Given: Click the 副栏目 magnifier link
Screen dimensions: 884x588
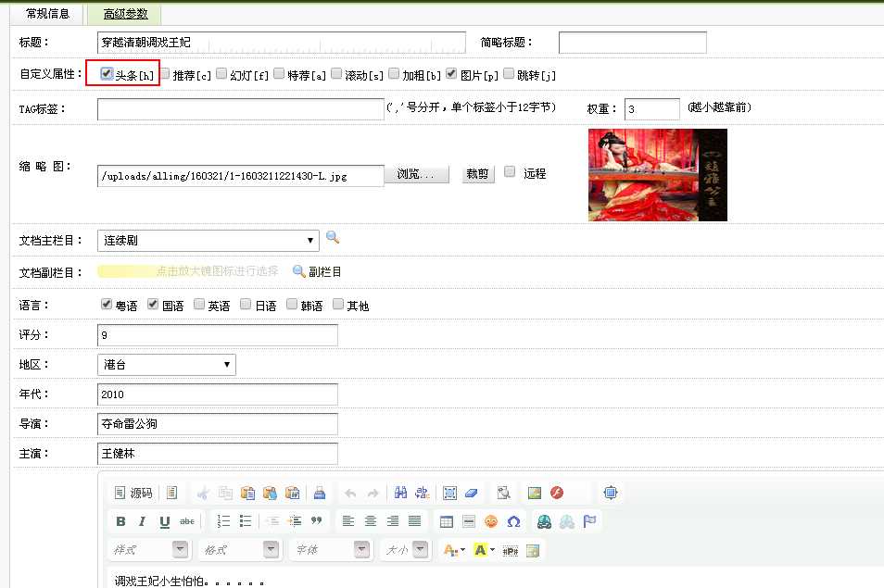Looking at the screenshot, I should click(x=318, y=271).
